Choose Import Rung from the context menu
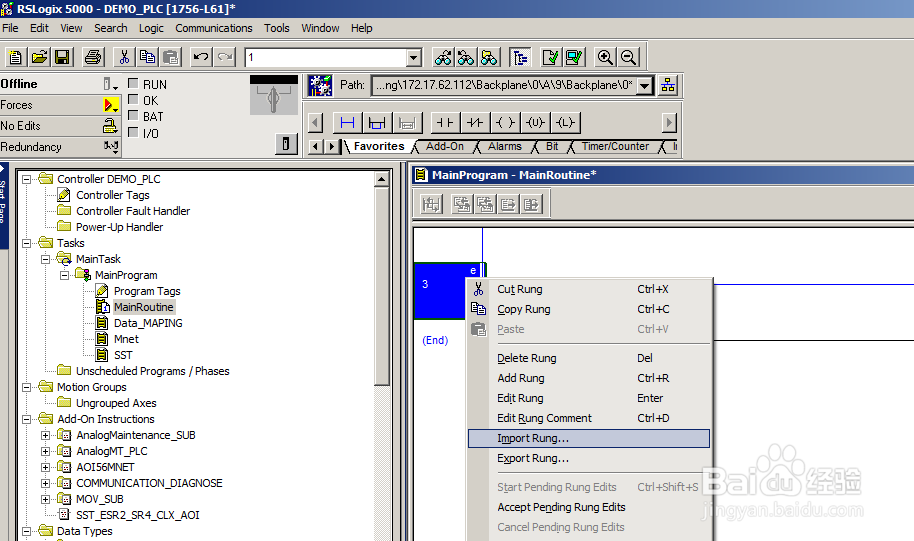The height and width of the screenshot is (541, 914). 589,438
